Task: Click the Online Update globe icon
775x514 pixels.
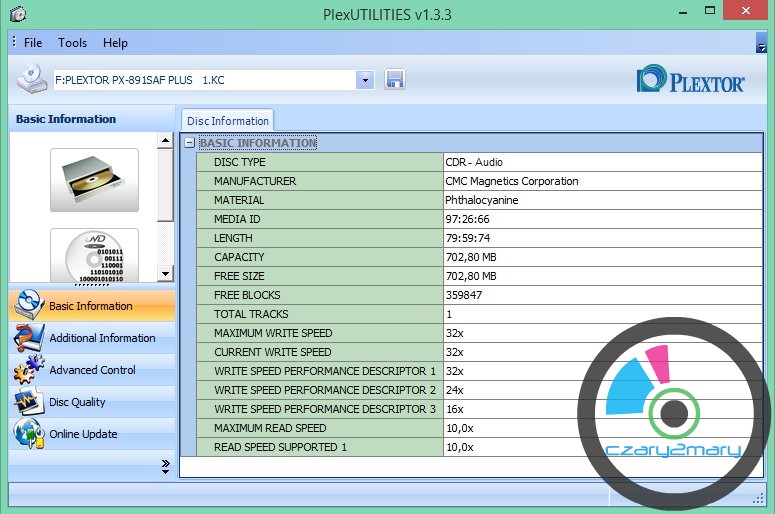Action: click(x=28, y=434)
